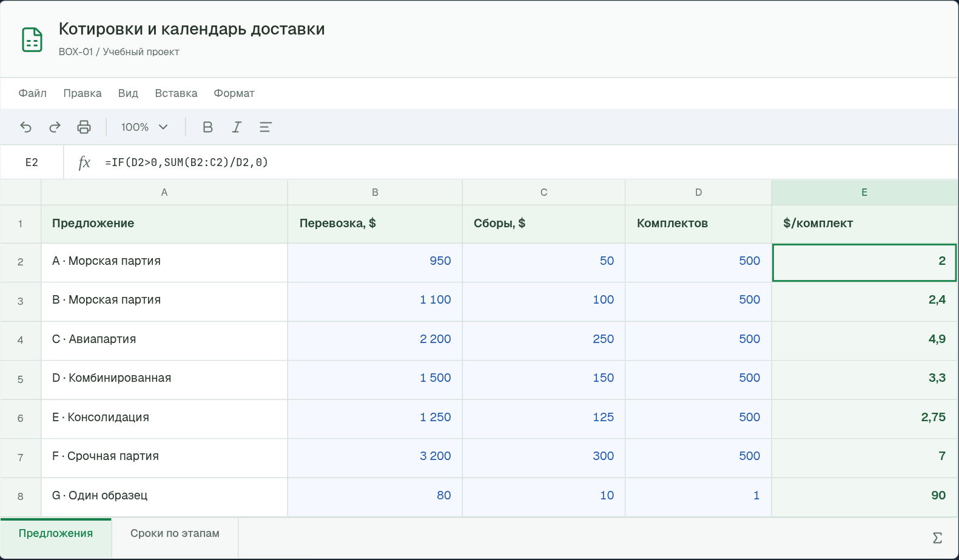Click the BOX-01 / Учебный проект subtitle

pyautogui.click(x=119, y=52)
